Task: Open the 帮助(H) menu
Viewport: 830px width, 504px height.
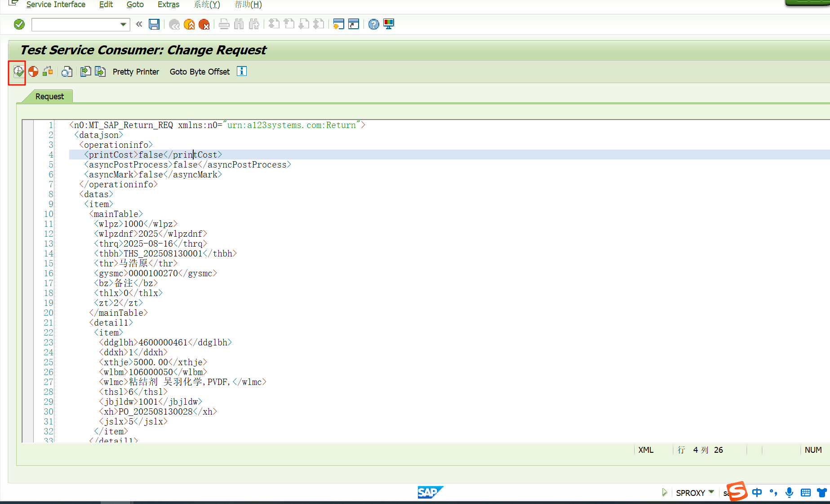Action: coord(248,4)
